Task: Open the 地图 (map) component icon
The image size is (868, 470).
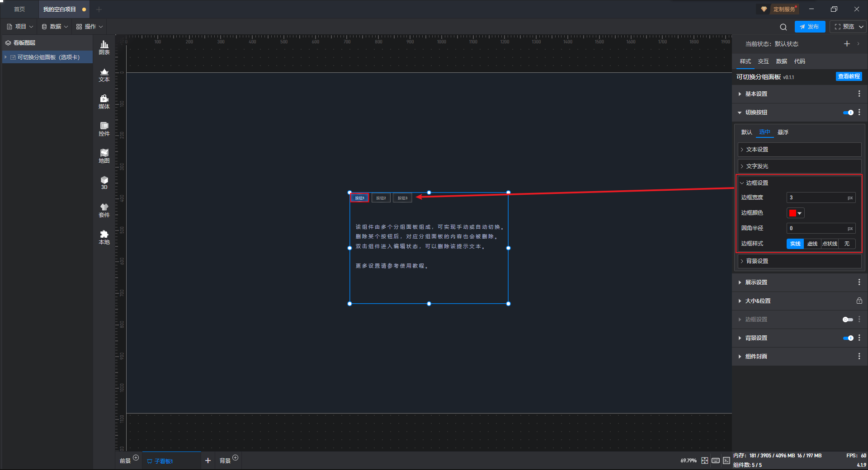Action: tap(104, 156)
